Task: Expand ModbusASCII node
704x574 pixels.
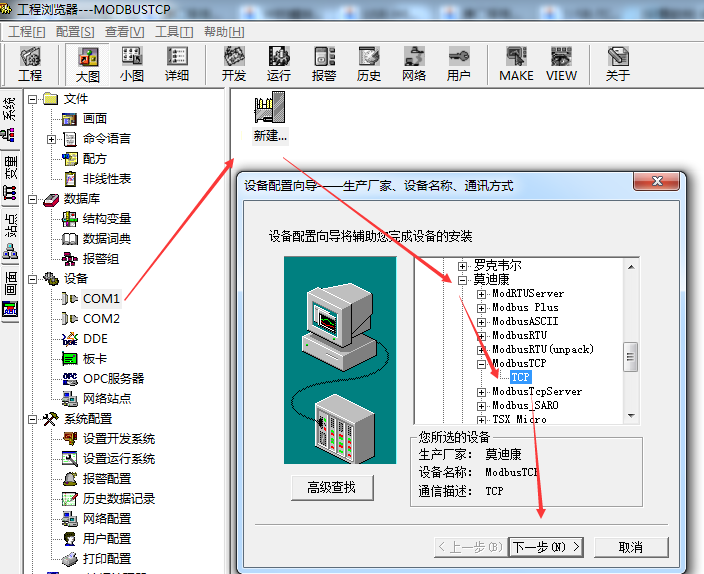Action: [x=481, y=322]
